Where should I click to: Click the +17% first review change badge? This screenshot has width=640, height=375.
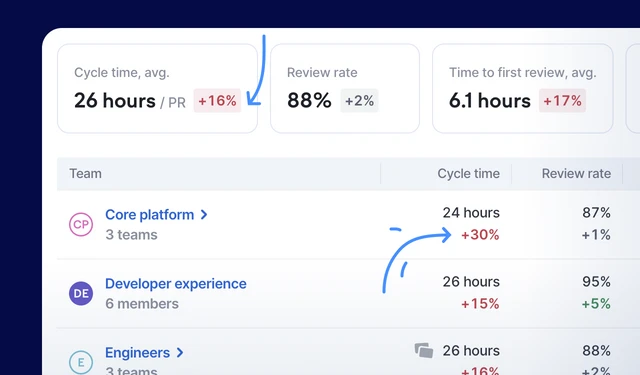pyautogui.click(x=562, y=100)
